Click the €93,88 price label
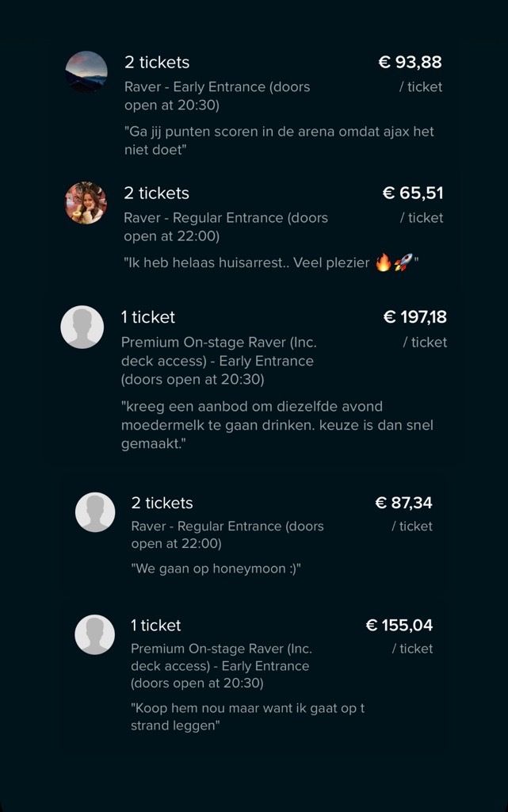The image size is (508, 812). click(x=410, y=63)
